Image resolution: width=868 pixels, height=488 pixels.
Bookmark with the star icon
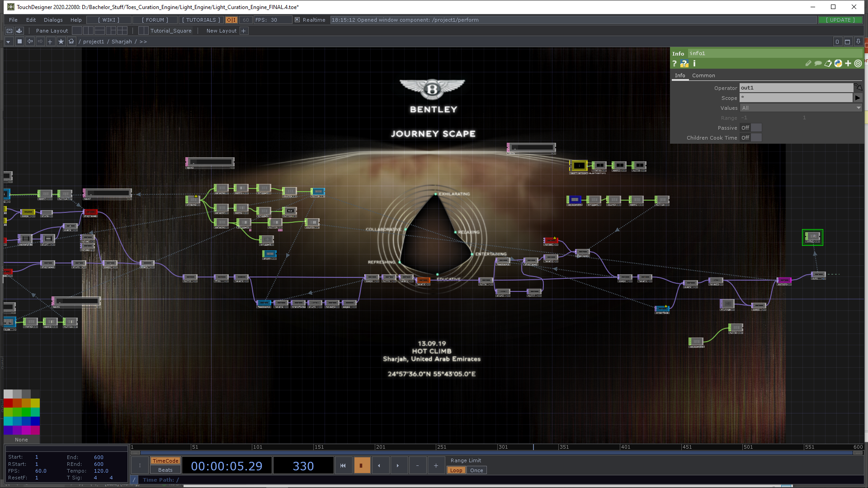pos(61,42)
